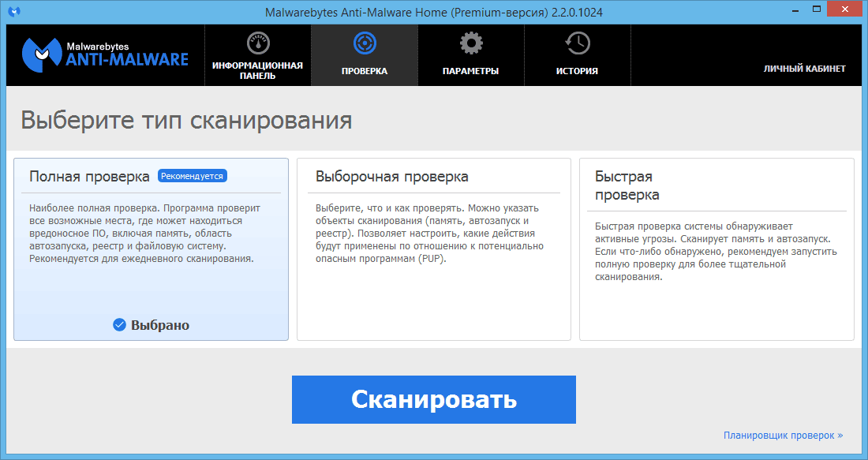Image resolution: width=868 pixels, height=460 pixels.
Task: Click the Выбрано label
Action: click(160, 326)
